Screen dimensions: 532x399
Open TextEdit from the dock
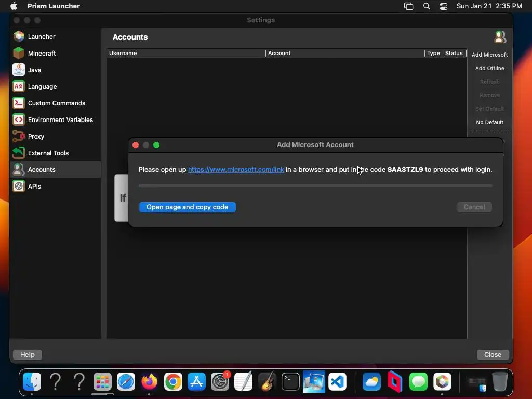243,382
